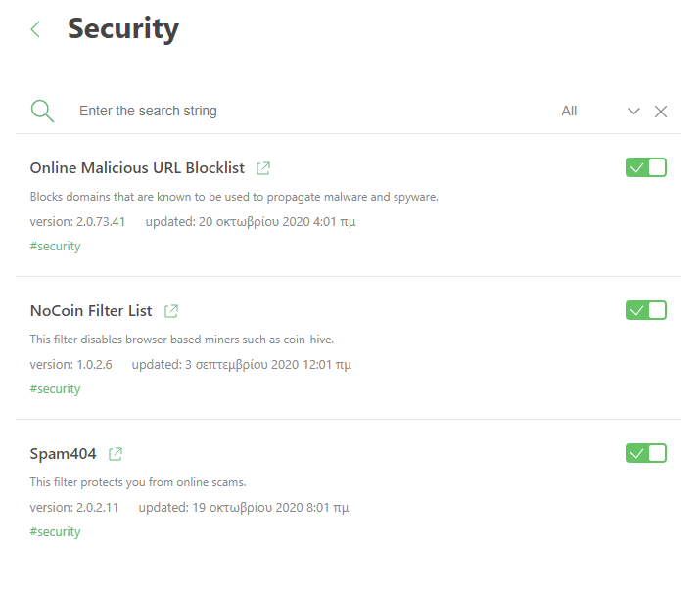The image size is (700, 589).
Task: Click the Security page heading
Action: coord(123,29)
